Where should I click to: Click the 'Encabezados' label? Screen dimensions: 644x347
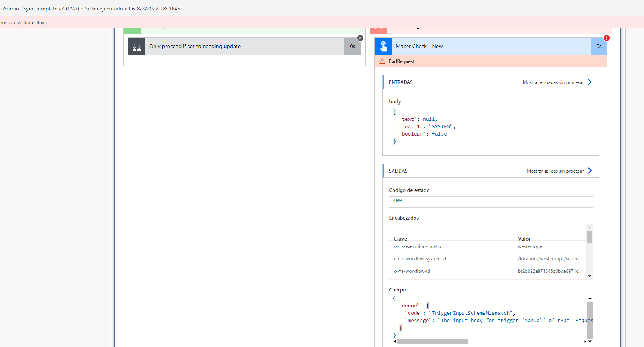point(404,218)
